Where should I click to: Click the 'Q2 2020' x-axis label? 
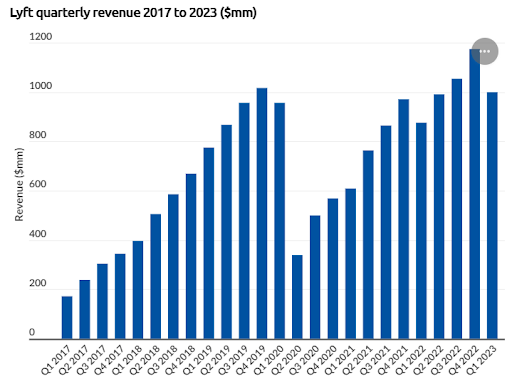click(286, 360)
